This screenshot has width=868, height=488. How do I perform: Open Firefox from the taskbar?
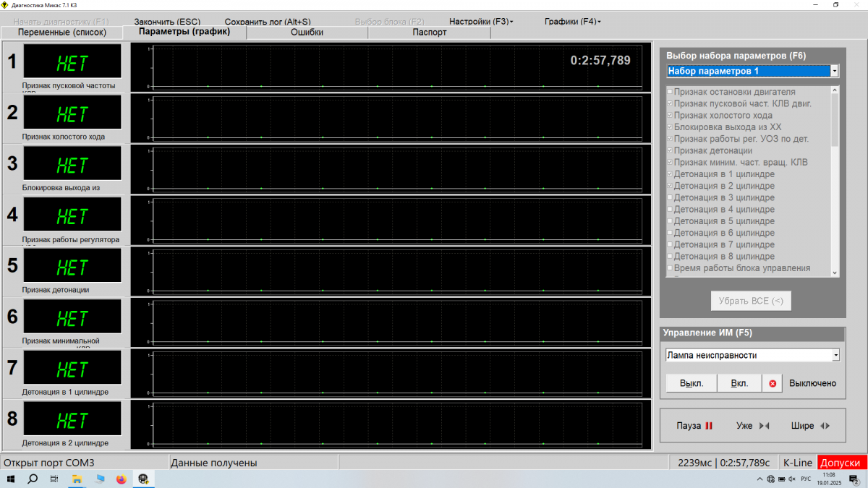tap(121, 479)
